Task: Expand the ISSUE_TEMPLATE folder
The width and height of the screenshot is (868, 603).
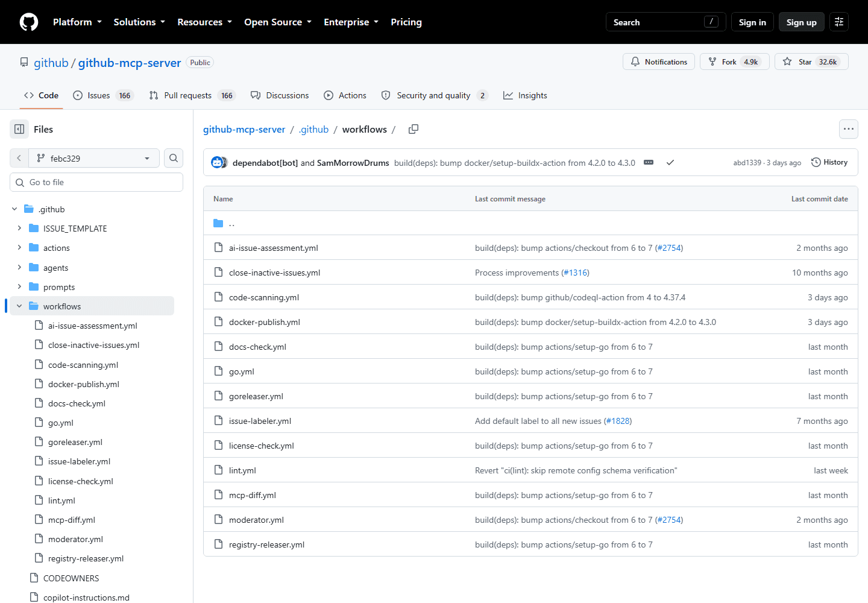Action: pos(19,229)
